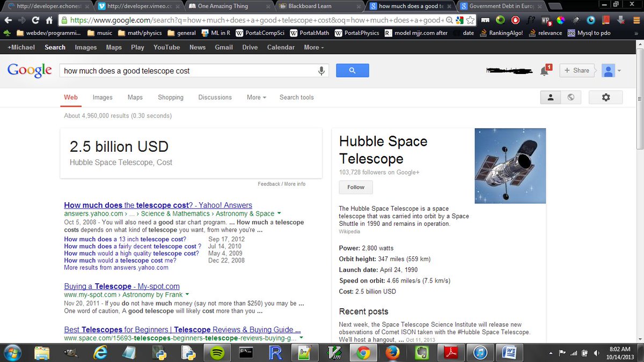
Task: Open Spotify from the taskbar
Action: tap(217, 352)
